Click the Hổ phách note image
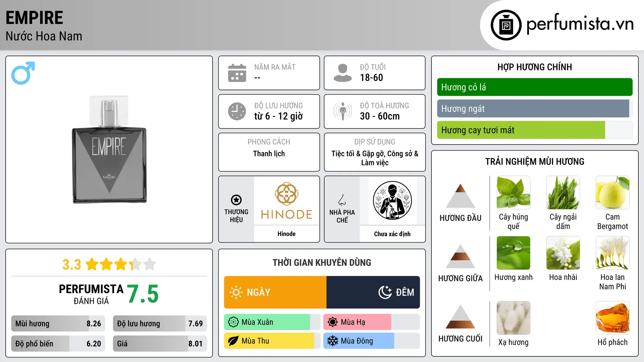Image resolution: width=644 pixels, height=362 pixels. click(x=613, y=318)
